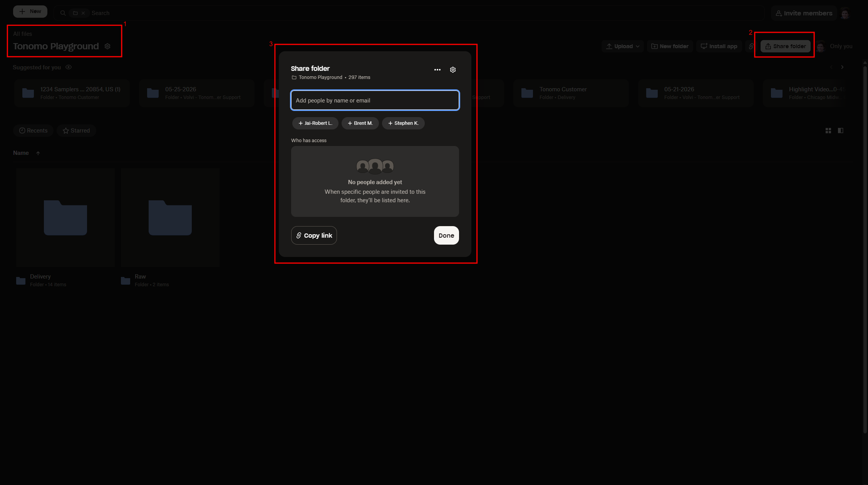This screenshot has width=868, height=485.
Task: Select the Recents filter tab
Action: coord(33,131)
